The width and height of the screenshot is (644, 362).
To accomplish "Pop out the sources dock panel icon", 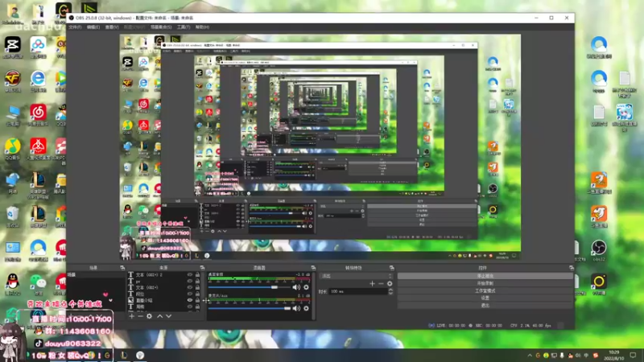I will (202, 268).
